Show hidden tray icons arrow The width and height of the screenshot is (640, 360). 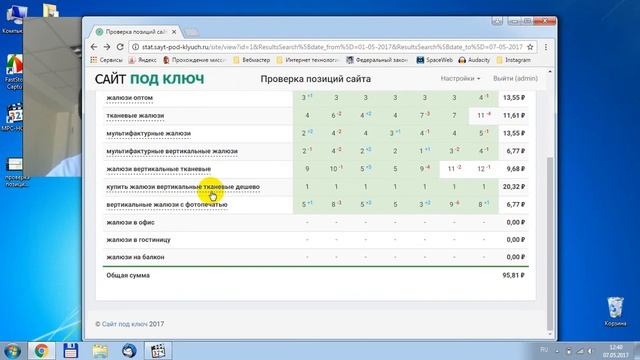point(557,351)
